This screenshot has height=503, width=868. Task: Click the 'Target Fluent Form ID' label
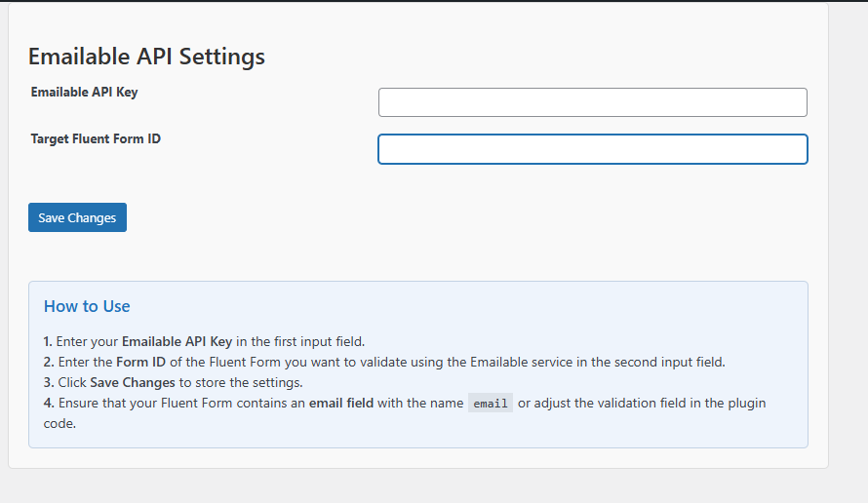click(x=96, y=138)
